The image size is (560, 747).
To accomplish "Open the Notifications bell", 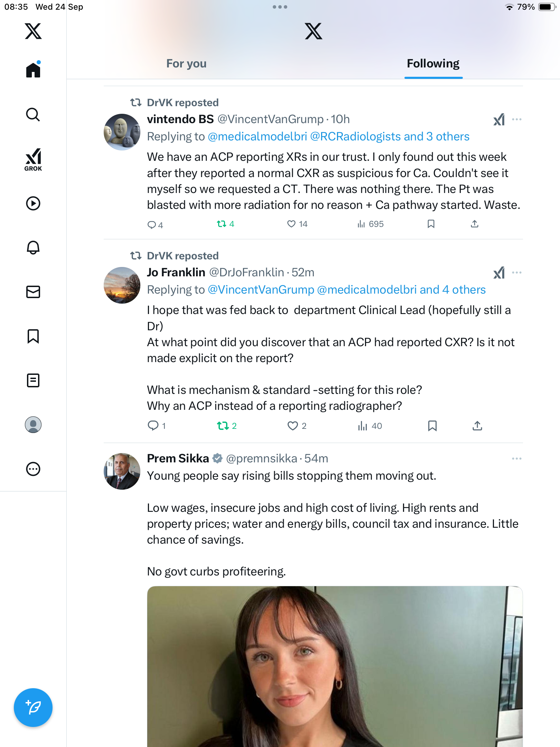I will pyautogui.click(x=33, y=248).
